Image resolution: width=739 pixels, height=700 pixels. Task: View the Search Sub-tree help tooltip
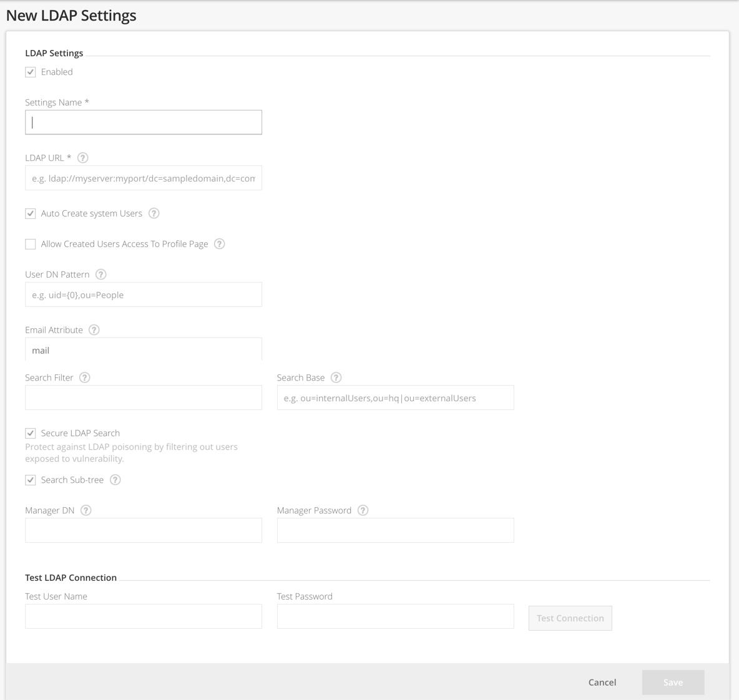[x=115, y=480]
